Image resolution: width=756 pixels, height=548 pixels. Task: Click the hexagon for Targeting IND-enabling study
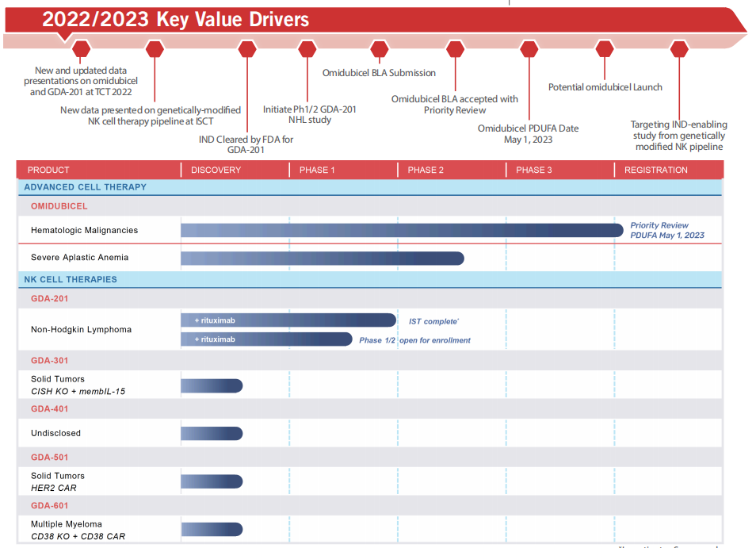(x=679, y=49)
